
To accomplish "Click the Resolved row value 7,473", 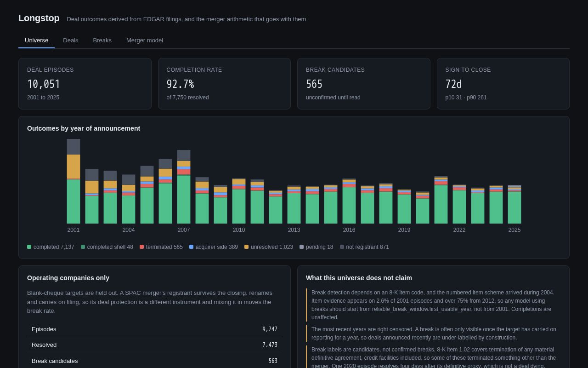I will tap(270, 345).
